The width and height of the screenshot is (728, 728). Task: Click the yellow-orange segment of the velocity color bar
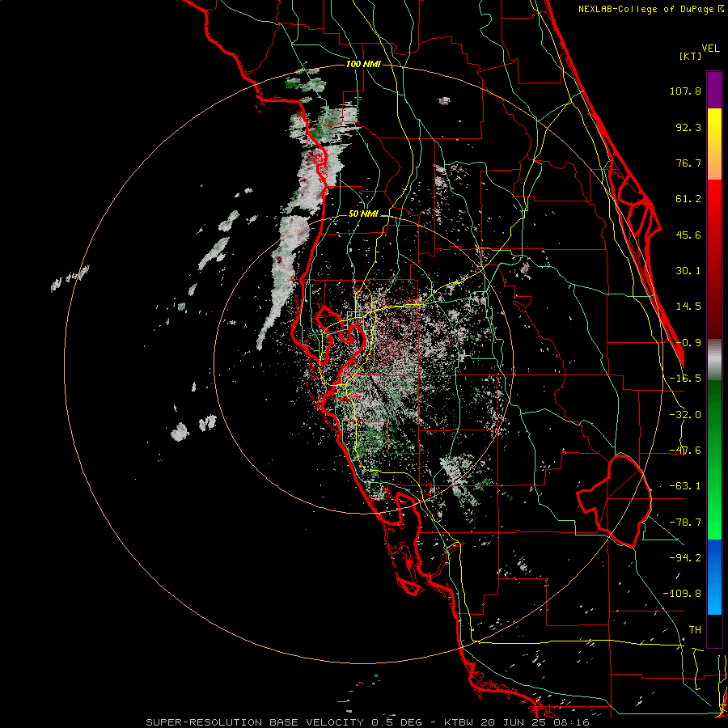pyautogui.click(x=714, y=144)
